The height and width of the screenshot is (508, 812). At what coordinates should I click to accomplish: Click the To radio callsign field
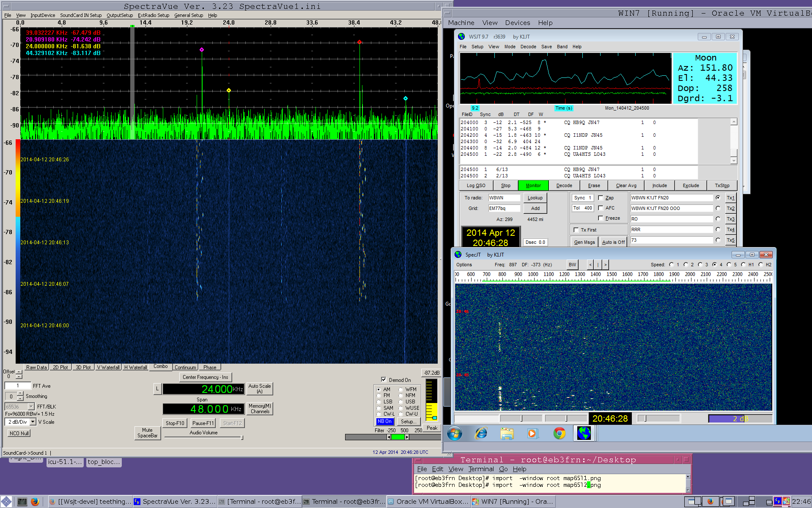(x=504, y=198)
